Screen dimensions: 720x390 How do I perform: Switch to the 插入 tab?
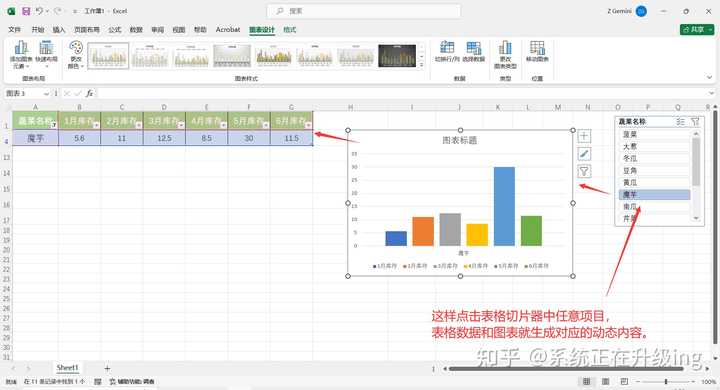pos(59,30)
